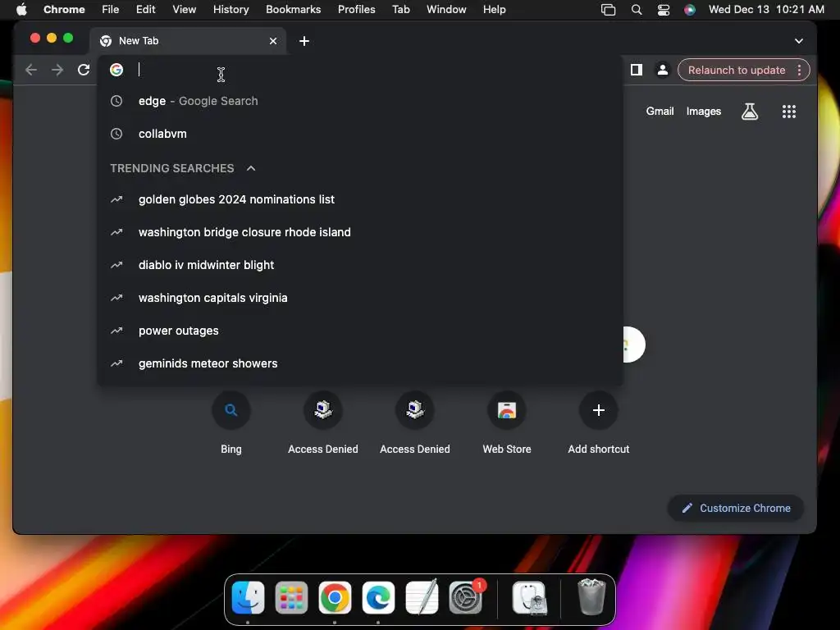Open the Tab menu

(400, 9)
